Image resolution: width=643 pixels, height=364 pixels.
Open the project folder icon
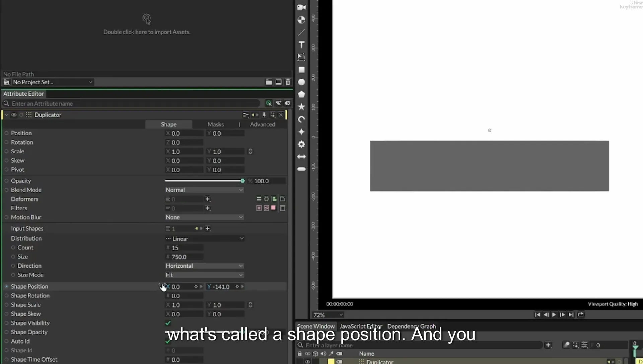coord(269,82)
